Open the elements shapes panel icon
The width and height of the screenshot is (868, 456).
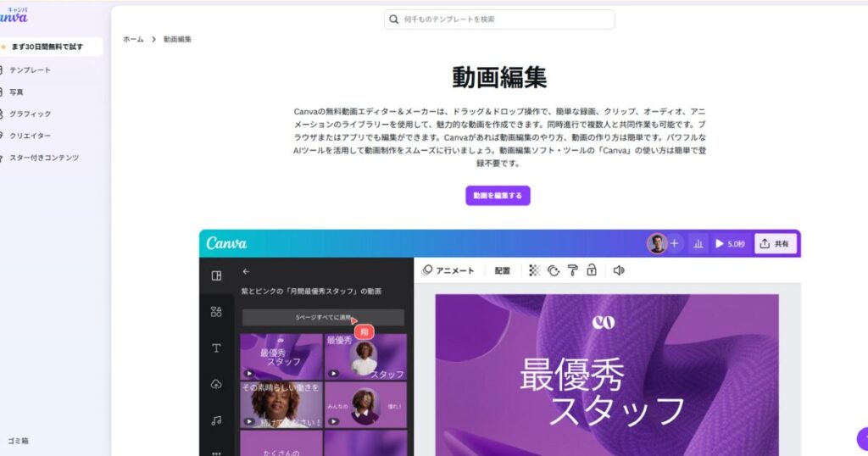tap(216, 312)
